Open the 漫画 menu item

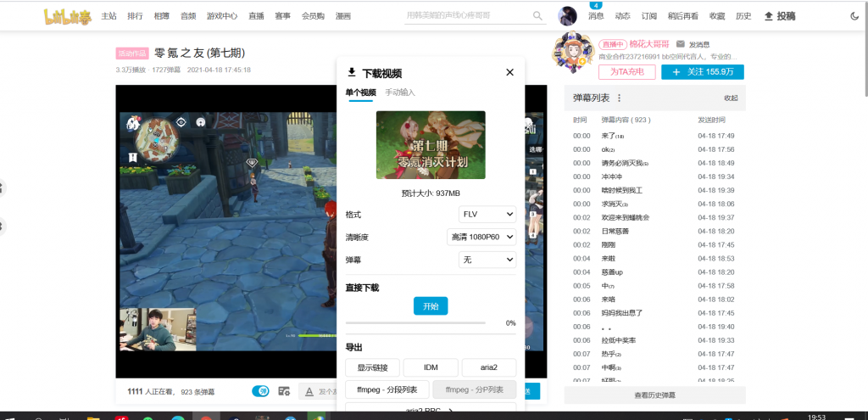click(342, 16)
